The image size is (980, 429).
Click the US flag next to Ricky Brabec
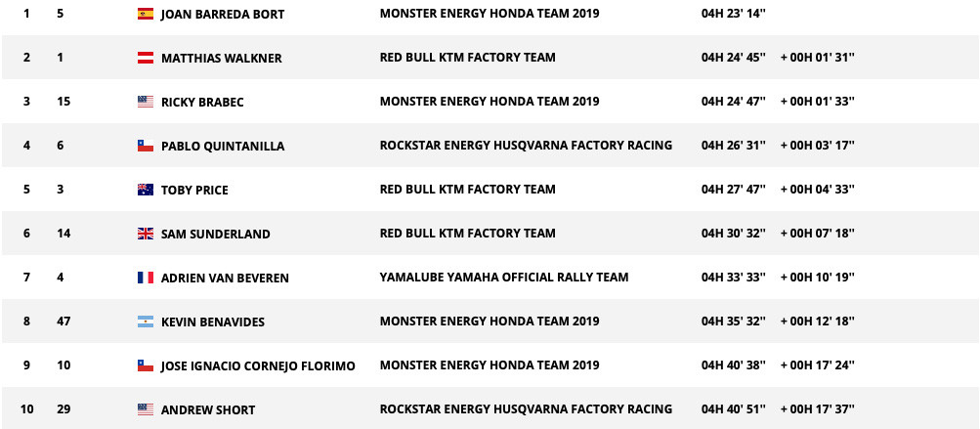tap(146, 102)
